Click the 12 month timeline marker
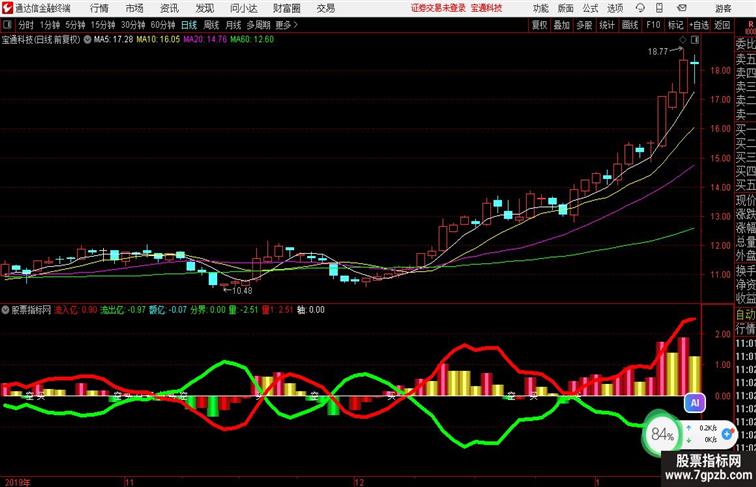This screenshot has width=756, height=487. [359, 482]
